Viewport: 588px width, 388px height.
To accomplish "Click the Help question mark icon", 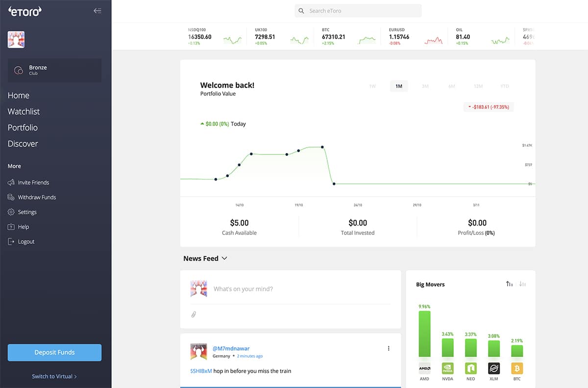I will [11, 227].
